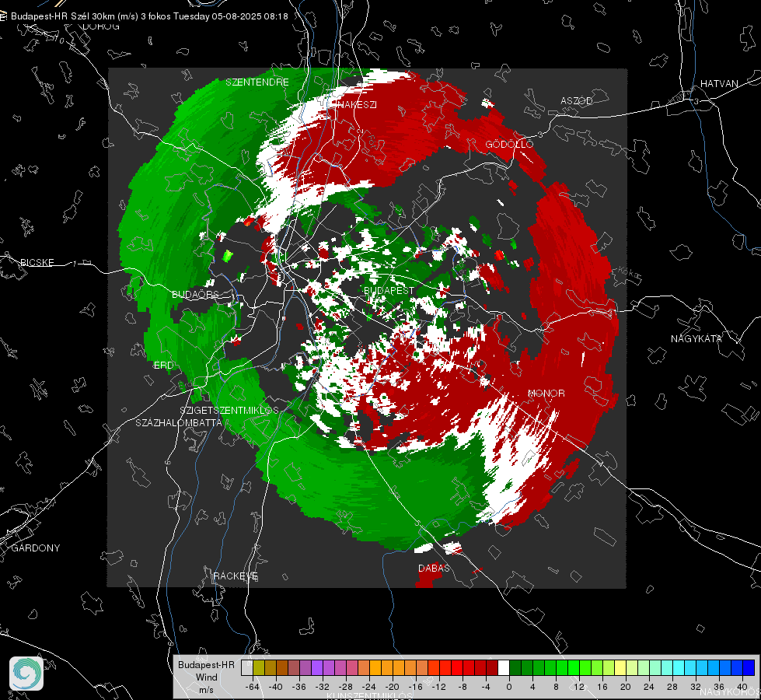Click the 'MONOR' town label
This screenshot has width=761, height=700.
[x=546, y=394]
